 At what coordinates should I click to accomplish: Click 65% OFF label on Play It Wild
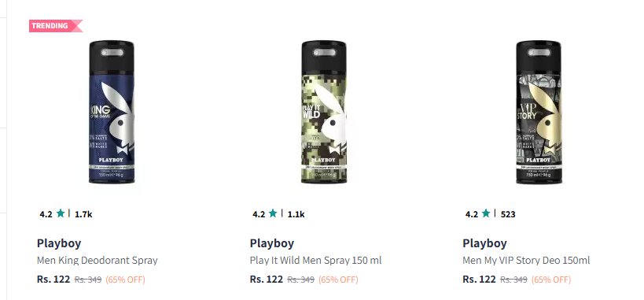[x=338, y=280]
